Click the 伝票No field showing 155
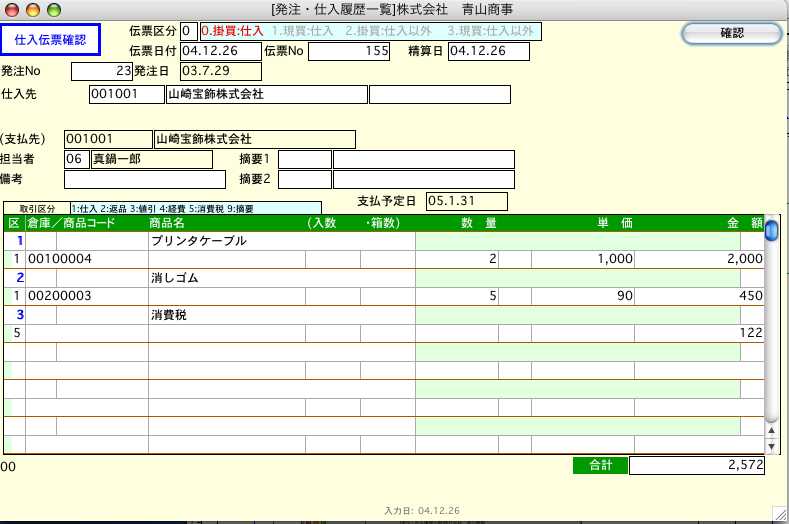The height and width of the screenshot is (524, 789). (347, 51)
